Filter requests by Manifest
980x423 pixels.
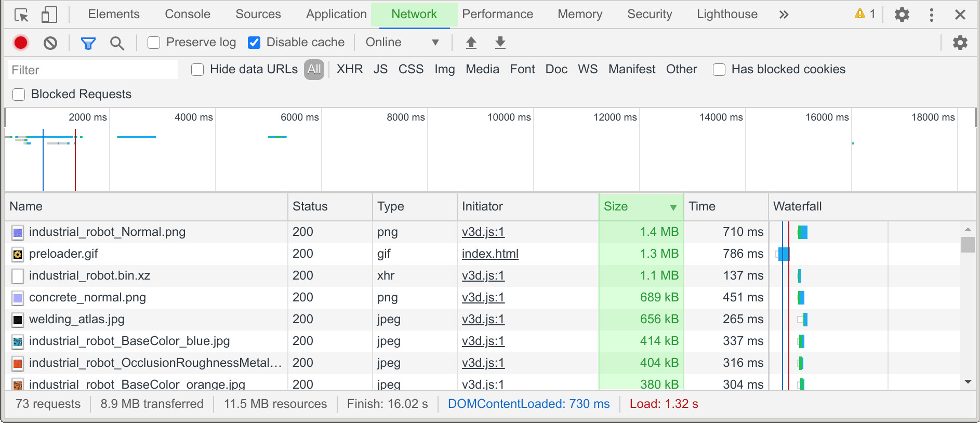click(x=632, y=70)
